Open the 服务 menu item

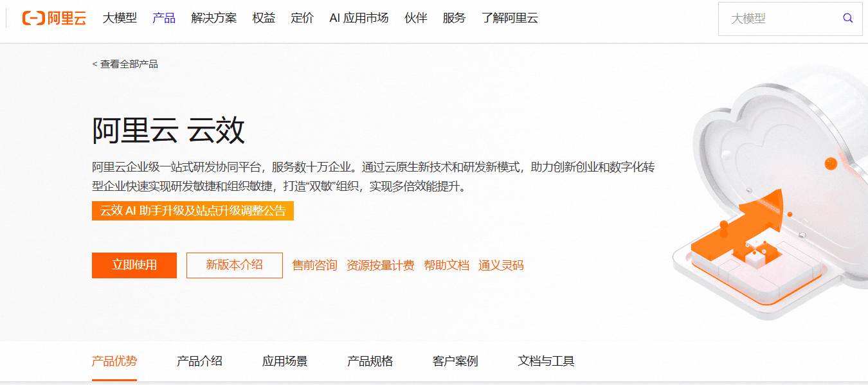[x=454, y=18]
